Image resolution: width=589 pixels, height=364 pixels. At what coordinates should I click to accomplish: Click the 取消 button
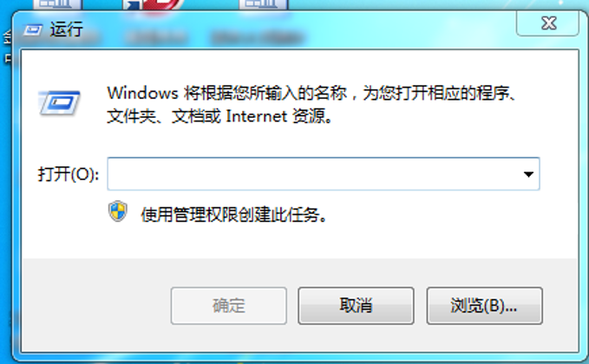click(x=356, y=306)
